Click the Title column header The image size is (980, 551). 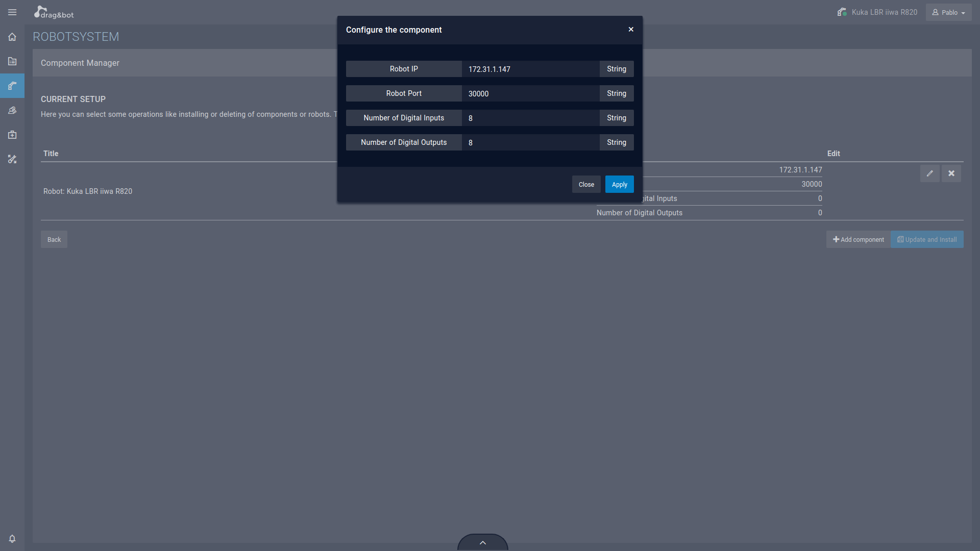click(51, 154)
